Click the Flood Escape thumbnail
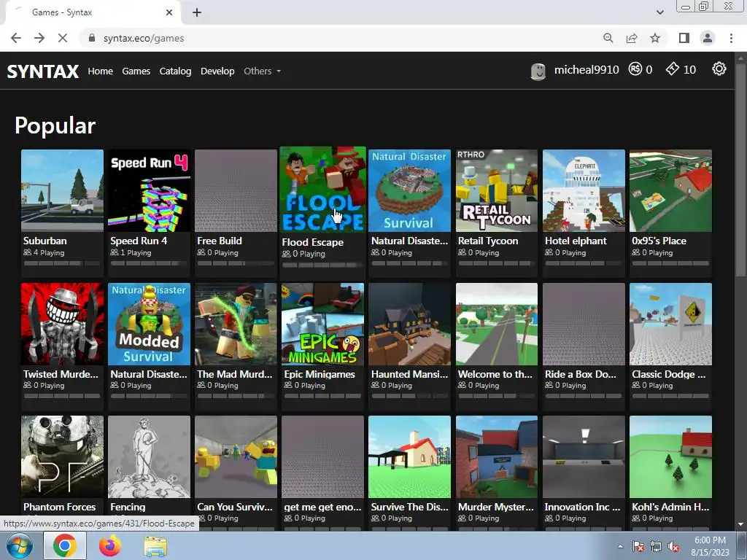Screen dimensions: 747x560 point(322,190)
